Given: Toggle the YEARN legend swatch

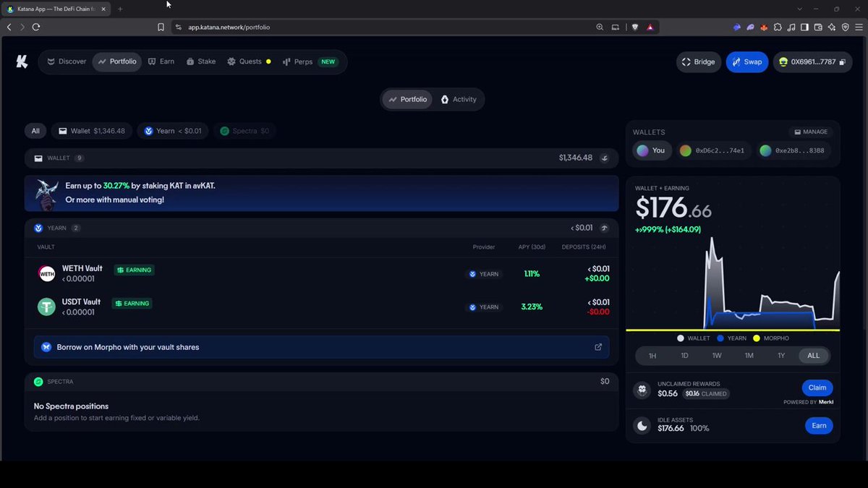Looking at the screenshot, I should pos(720,338).
